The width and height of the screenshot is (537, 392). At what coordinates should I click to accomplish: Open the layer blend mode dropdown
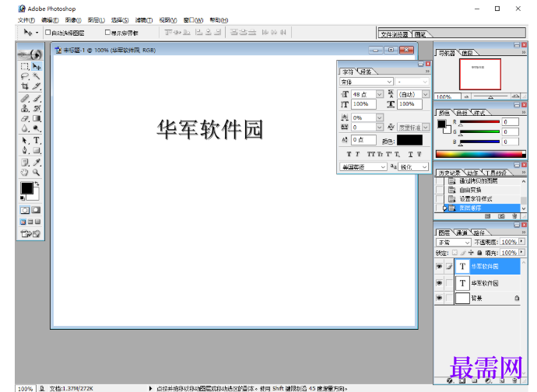pos(454,242)
